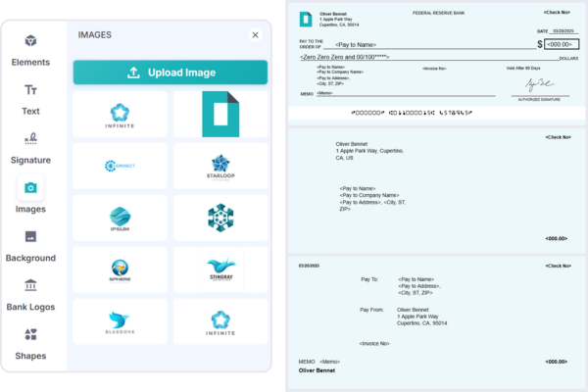Screen dimensions: 588x392
Task: Open the Background panel icon
Action: point(30,236)
